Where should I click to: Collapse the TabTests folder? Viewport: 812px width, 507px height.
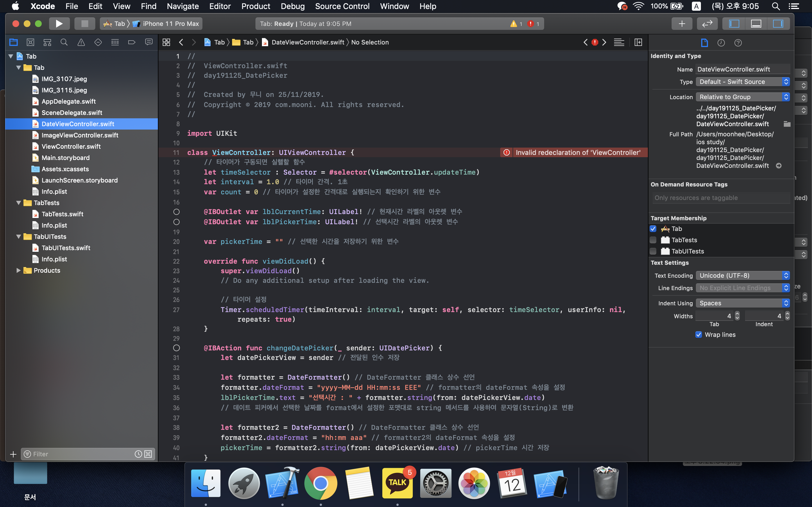point(19,203)
